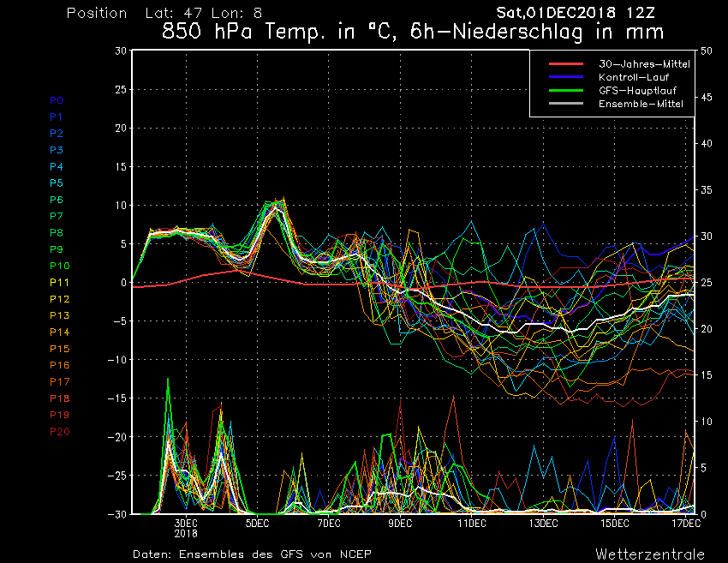Choose the P12 member label
This screenshot has height=563, width=728.
pyautogui.click(x=60, y=299)
